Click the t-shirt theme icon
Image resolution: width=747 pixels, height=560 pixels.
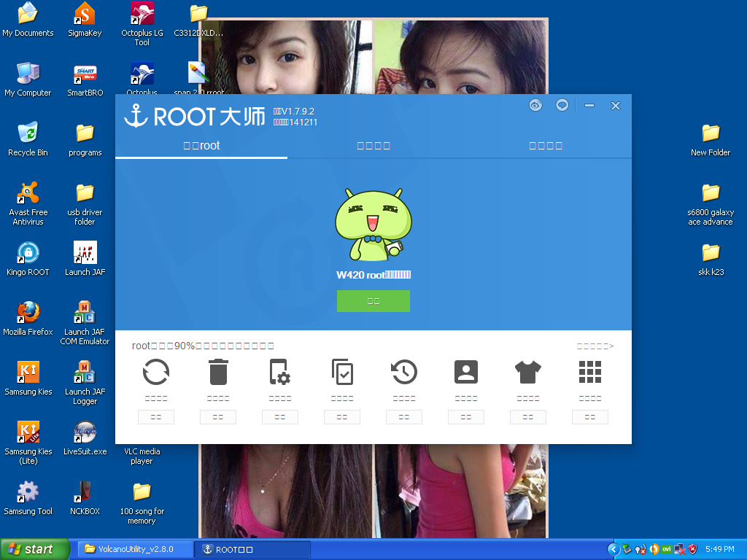pos(528,372)
